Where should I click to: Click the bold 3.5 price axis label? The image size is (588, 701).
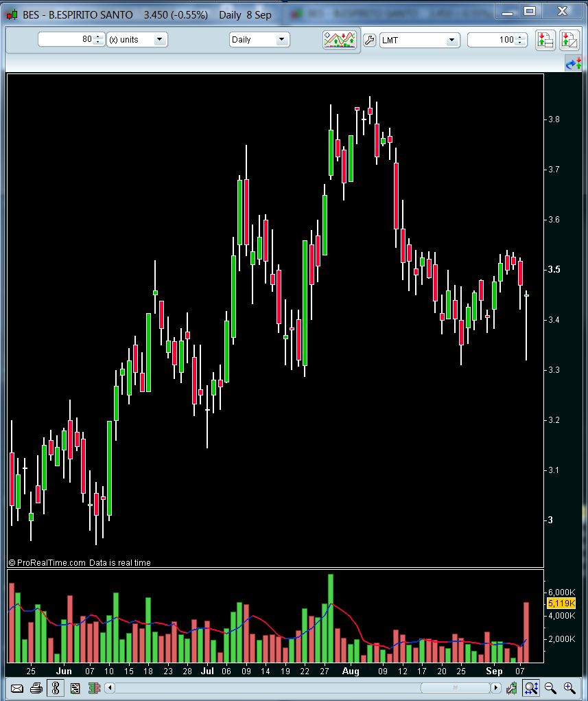(554, 270)
